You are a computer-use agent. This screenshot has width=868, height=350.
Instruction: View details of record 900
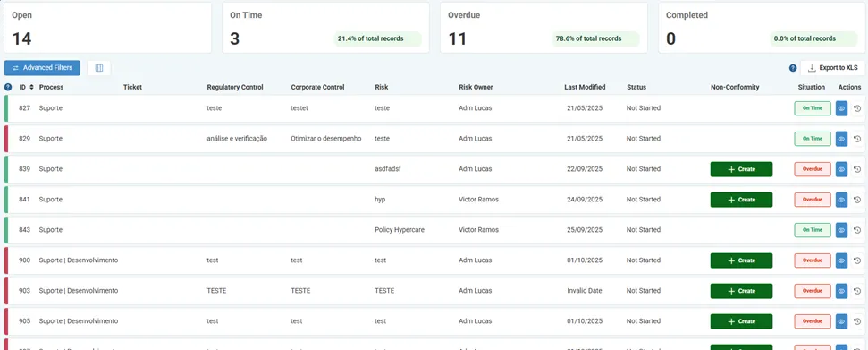tap(841, 260)
